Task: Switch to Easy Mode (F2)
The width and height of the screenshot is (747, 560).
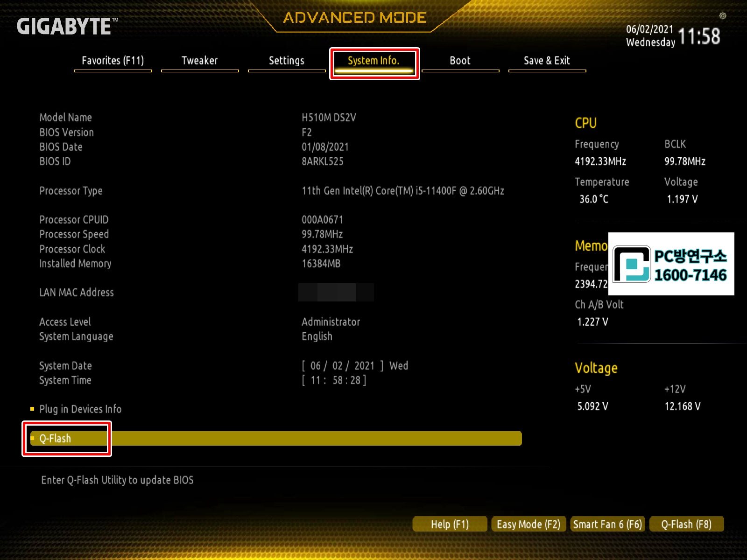Action: (x=529, y=524)
